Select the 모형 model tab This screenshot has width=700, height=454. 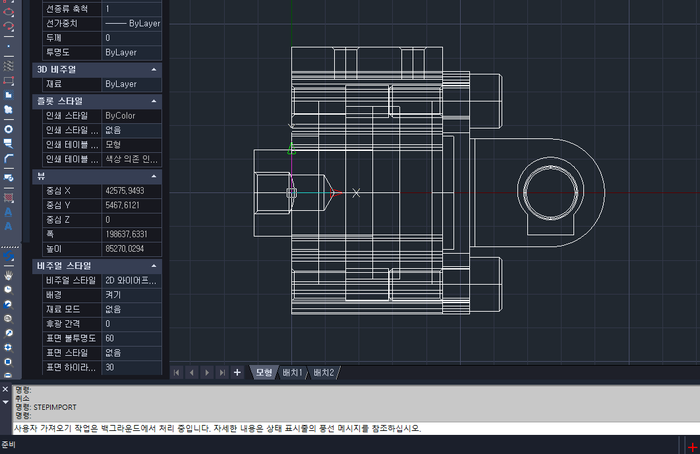click(x=264, y=372)
